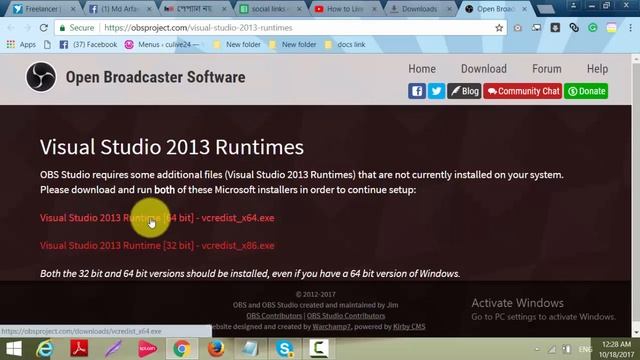
Task: Open the Windows Start menu
Action: tap(13, 349)
